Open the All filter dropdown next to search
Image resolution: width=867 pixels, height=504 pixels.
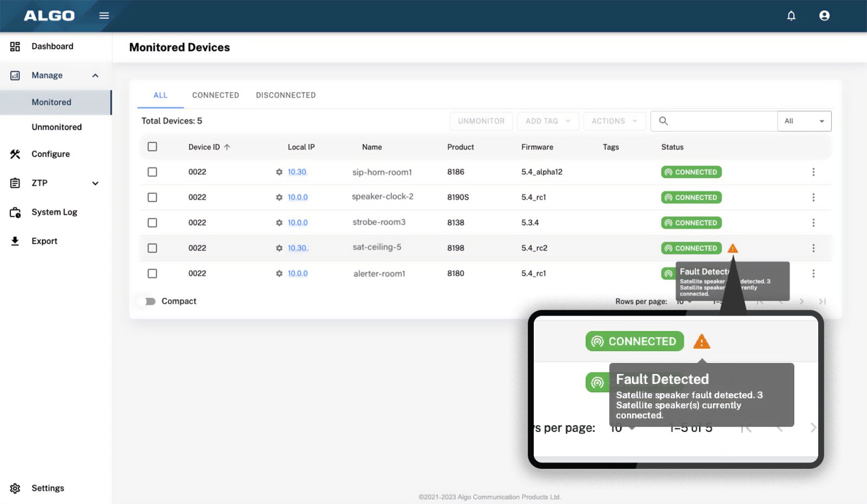(x=804, y=121)
